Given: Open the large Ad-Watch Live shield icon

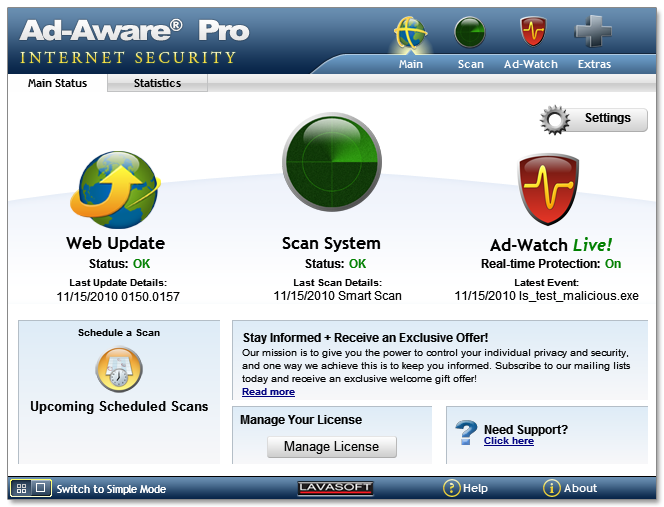Looking at the screenshot, I should 548,189.
